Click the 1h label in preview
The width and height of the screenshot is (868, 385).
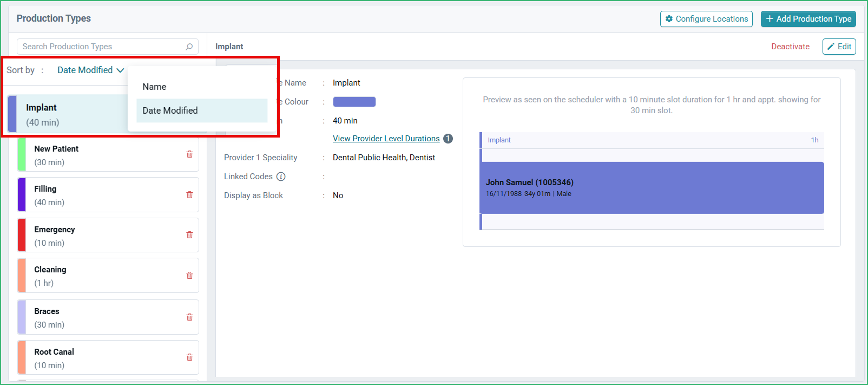click(814, 140)
